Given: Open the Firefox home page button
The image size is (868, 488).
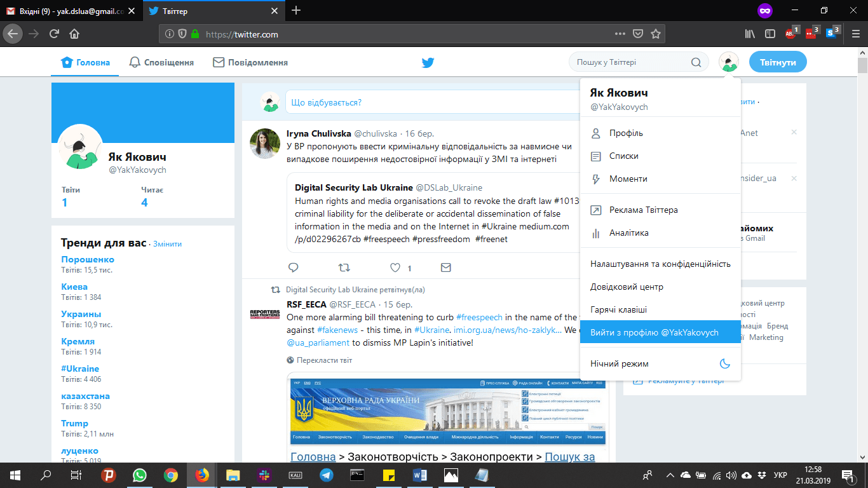Looking at the screenshot, I should point(74,34).
